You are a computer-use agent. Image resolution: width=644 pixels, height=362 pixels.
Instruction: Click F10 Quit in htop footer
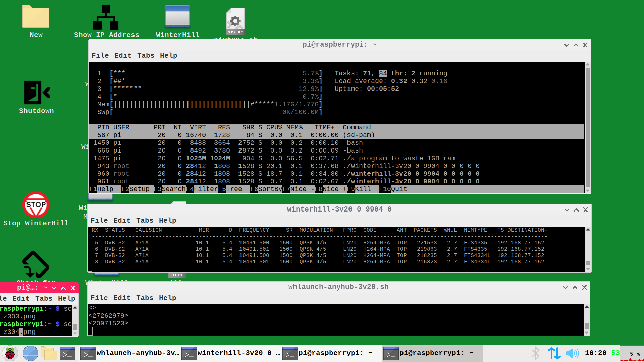pyautogui.click(x=393, y=189)
